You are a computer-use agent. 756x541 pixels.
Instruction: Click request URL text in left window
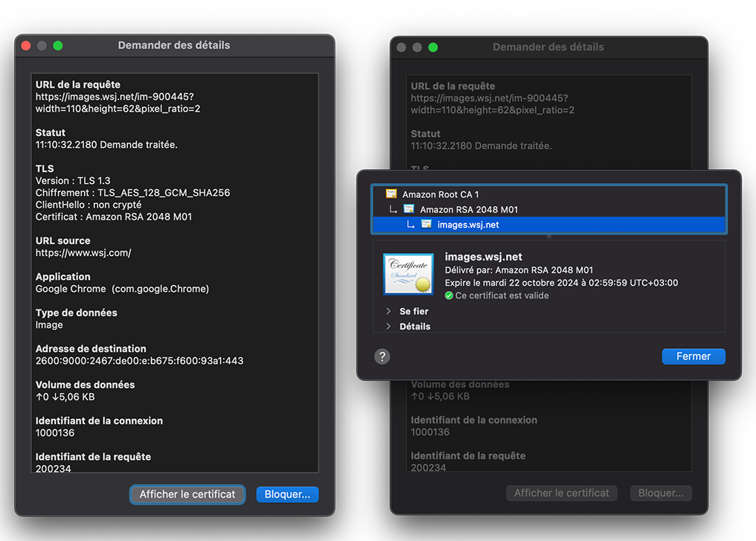click(118, 103)
